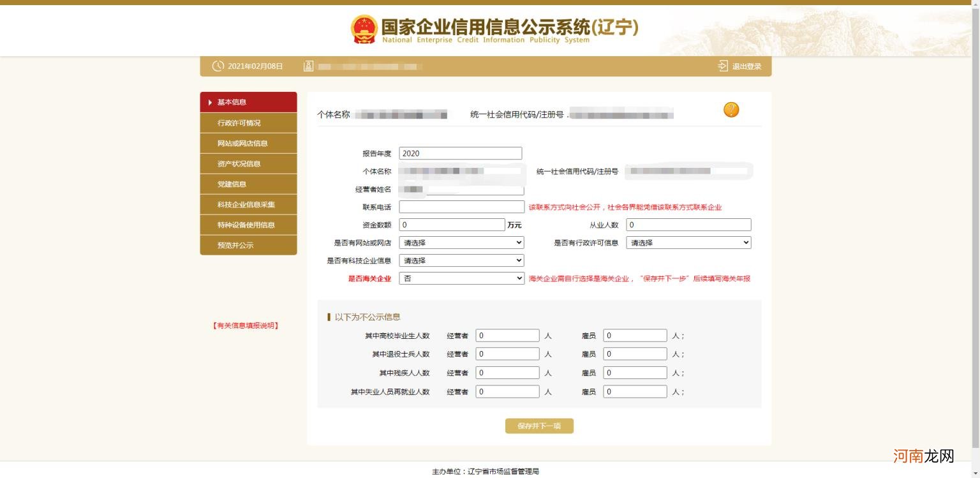Select 资产状况信息 in sidebar
This screenshot has height=478, width=980.
[x=248, y=163]
